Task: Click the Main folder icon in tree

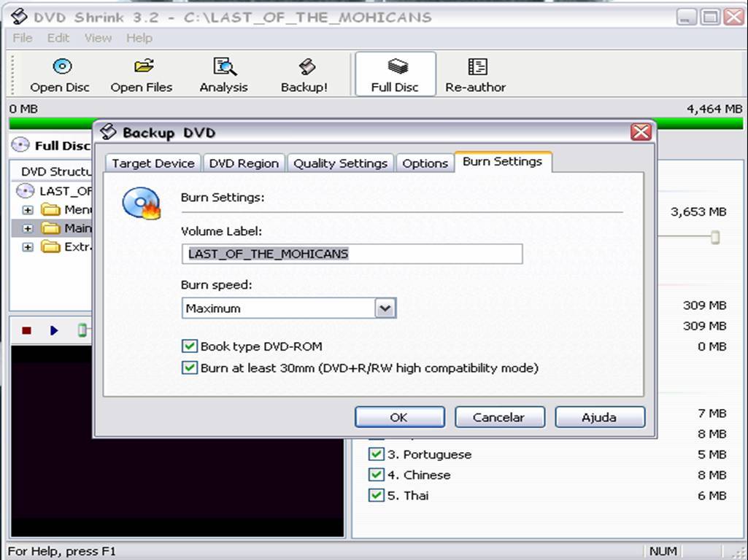Action: coord(50,228)
